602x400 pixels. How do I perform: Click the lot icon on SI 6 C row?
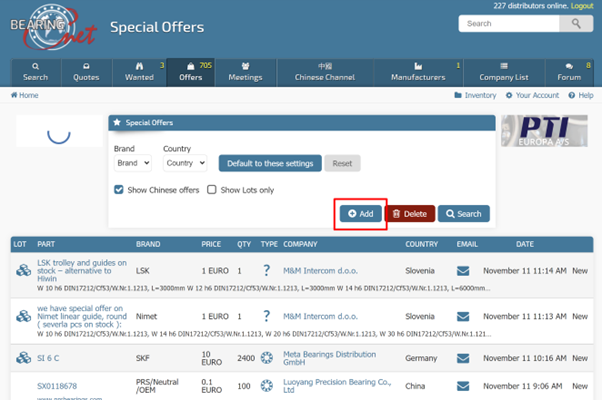[x=23, y=358]
